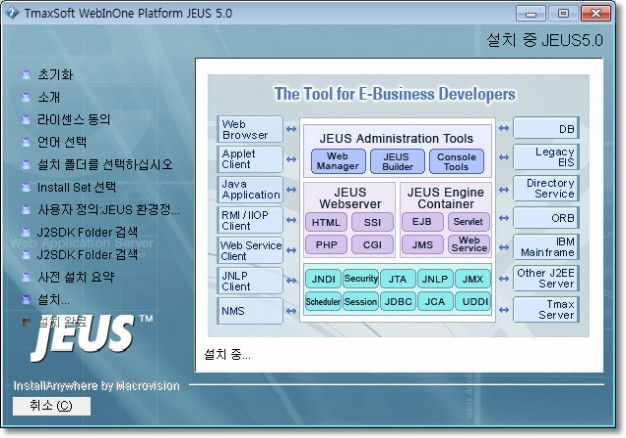Click the 설치 완료 step label

[x=62, y=322]
